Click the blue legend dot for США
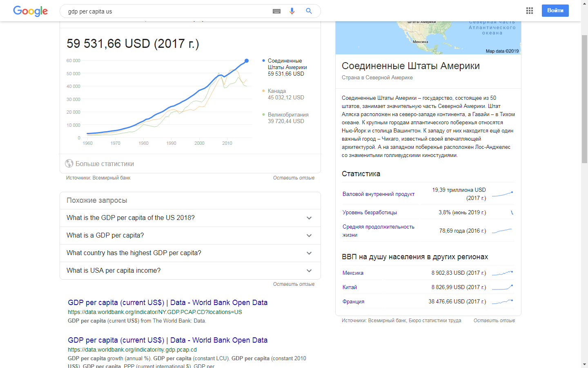The image size is (588, 368). pos(263,61)
